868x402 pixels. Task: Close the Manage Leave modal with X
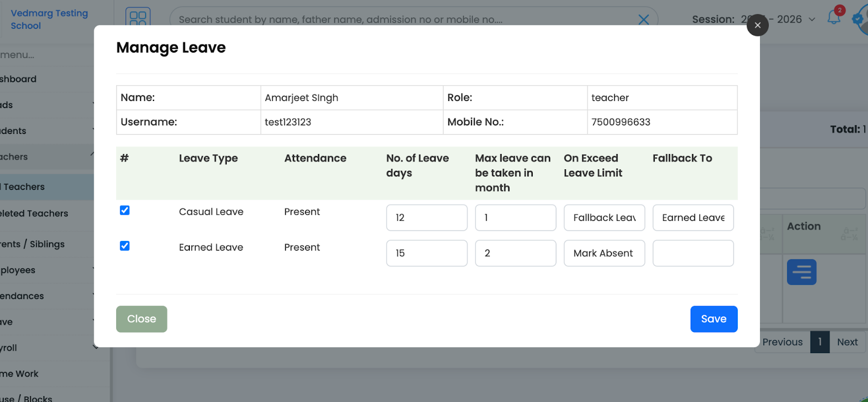coord(757,25)
